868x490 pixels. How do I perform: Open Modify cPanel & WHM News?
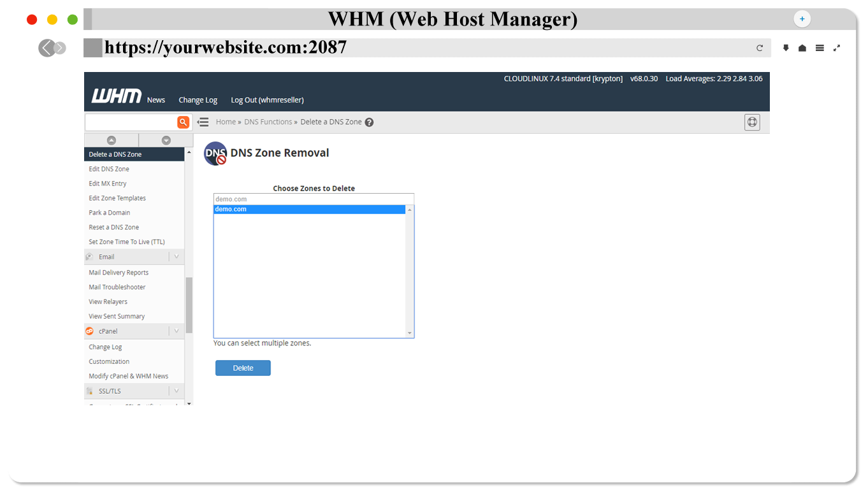click(129, 377)
